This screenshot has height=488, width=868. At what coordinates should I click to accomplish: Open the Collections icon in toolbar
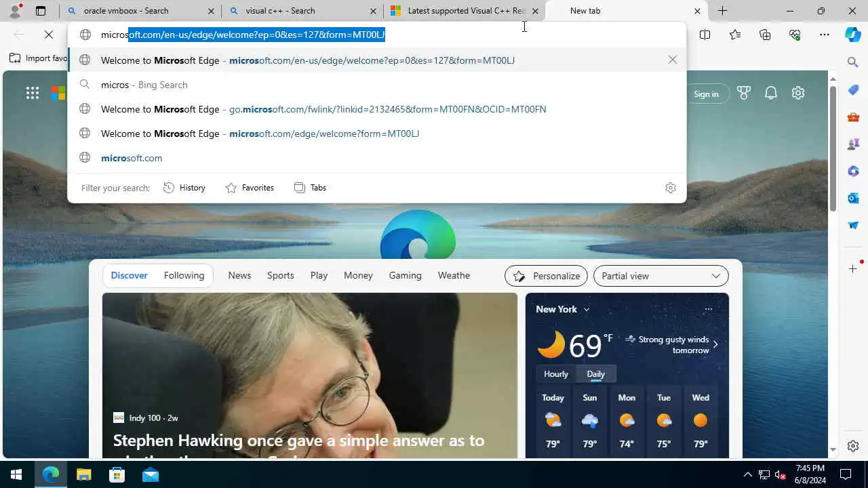coord(765,35)
